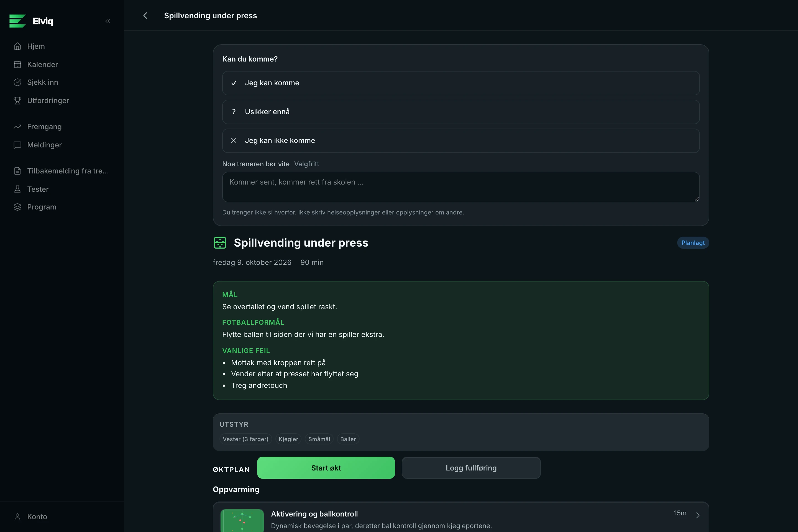Click the "Vester (3 farger)" equipment chip
This screenshot has width=798, height=532.
(x=246, y=439)
